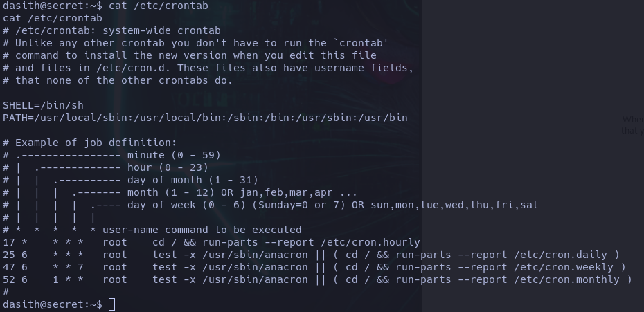
Task: Click "# Example of job definition:" comment
Action: [x=89, y=143]
